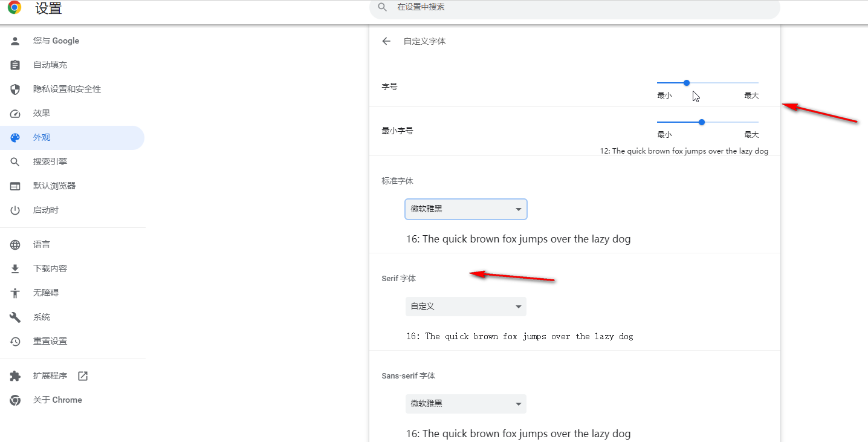868x442 pixels.
Task: Click the power icon beside 启动时
Action: pyautogui.click(x=15, y=210)
